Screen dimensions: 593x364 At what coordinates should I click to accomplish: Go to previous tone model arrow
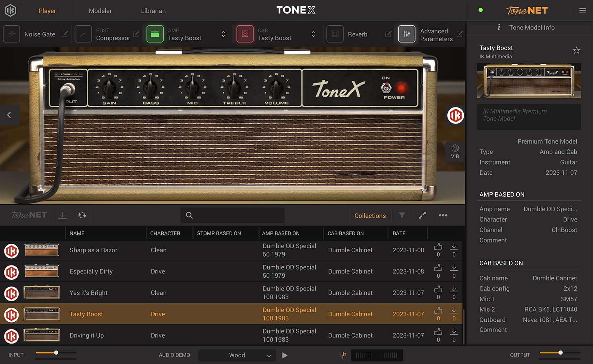(9, 115)
